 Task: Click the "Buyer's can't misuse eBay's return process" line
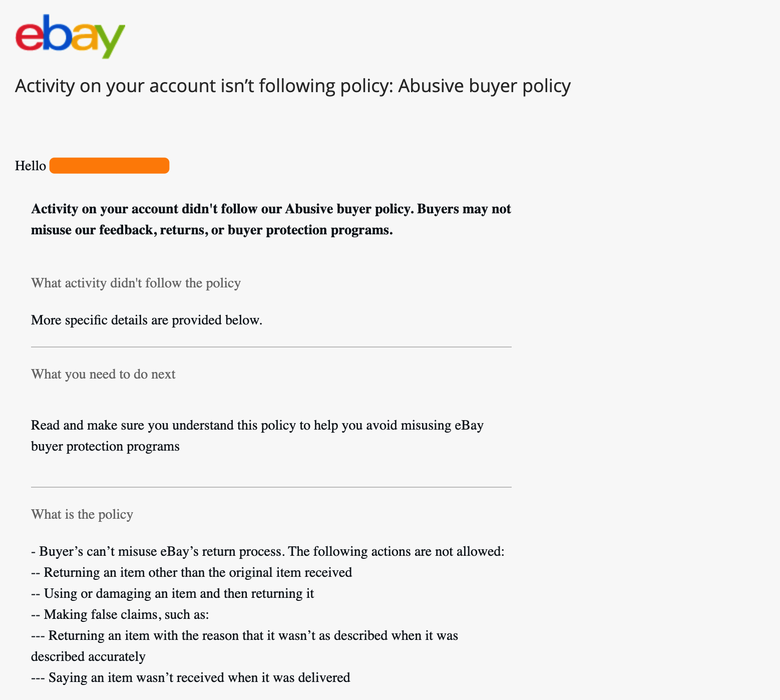pos(267,552)
